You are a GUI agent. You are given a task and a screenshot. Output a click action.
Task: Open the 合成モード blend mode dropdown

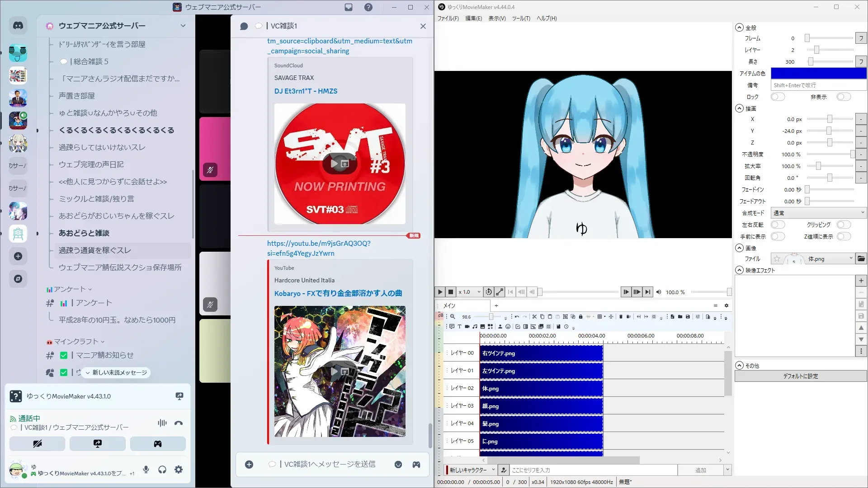[x=818, y=213]
